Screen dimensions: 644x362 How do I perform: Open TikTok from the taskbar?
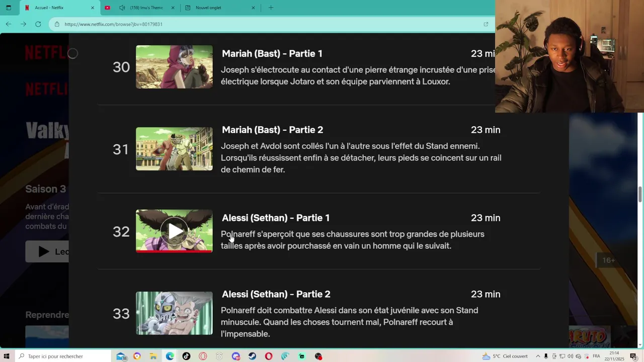(187, 356)
